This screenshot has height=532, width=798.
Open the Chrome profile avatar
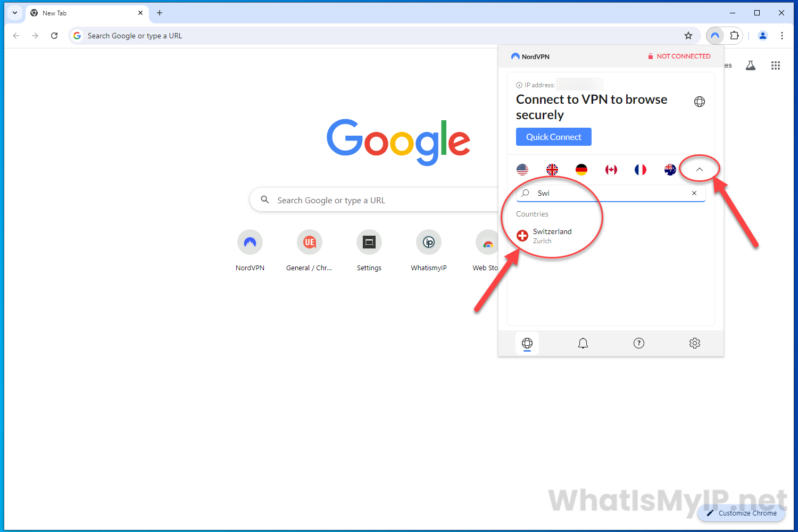(x=762, y=36)
